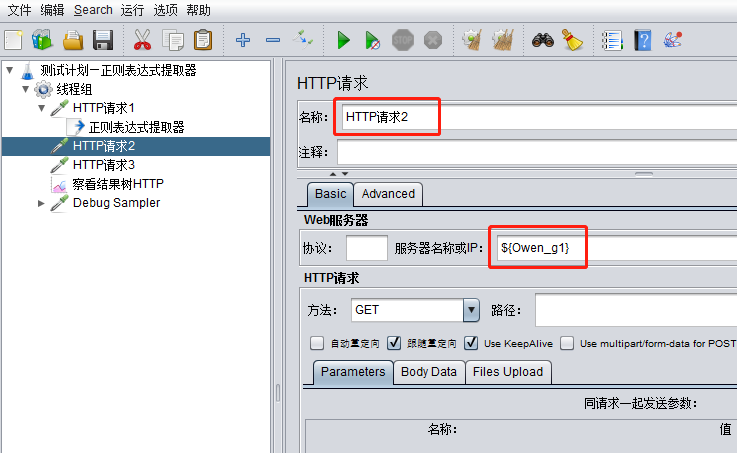Viewport: 737px width, 453px height.
Task: Select the 测试计划一正则表达式提取器 tree item
Action: tap(118, 70)
